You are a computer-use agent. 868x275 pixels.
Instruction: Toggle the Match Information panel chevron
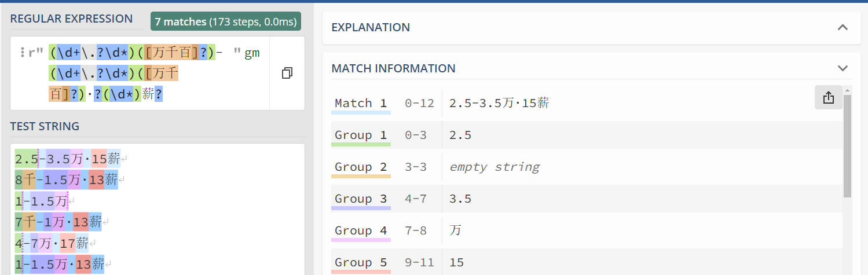[x=843, y=68]
